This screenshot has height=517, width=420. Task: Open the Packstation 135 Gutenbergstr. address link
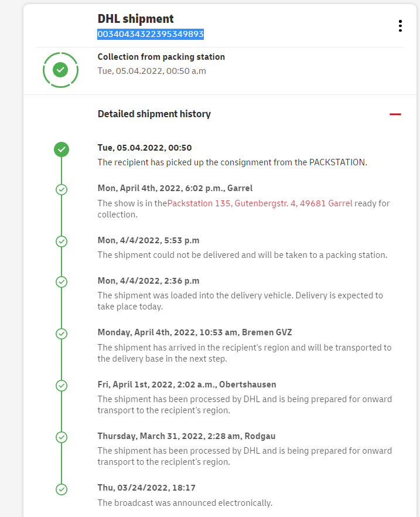tap(260, 203)
